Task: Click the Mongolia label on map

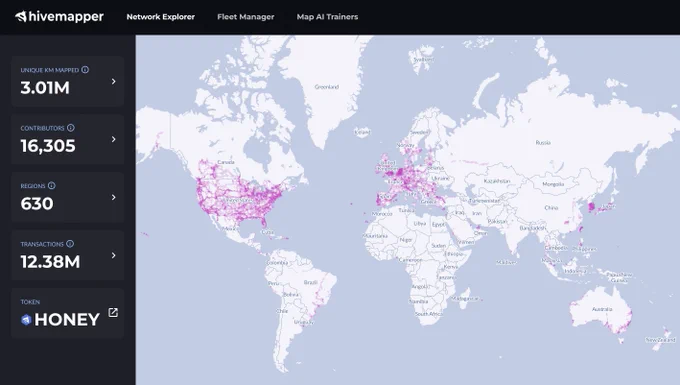Action: click(553, 184)
